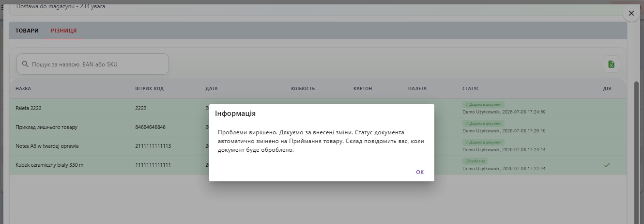644x224 pixels.
Task: Focus the Пошук за назвою search field
Action: click(92, 64)
